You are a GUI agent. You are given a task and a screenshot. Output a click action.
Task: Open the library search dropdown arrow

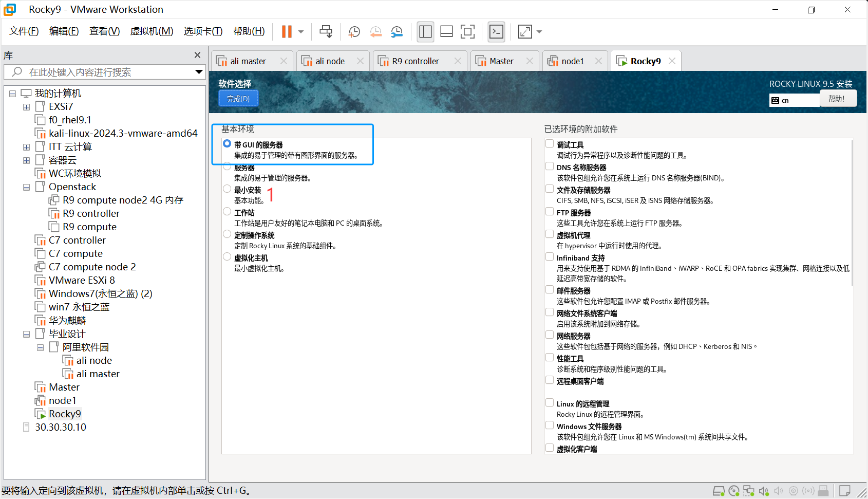coord(199,72)
